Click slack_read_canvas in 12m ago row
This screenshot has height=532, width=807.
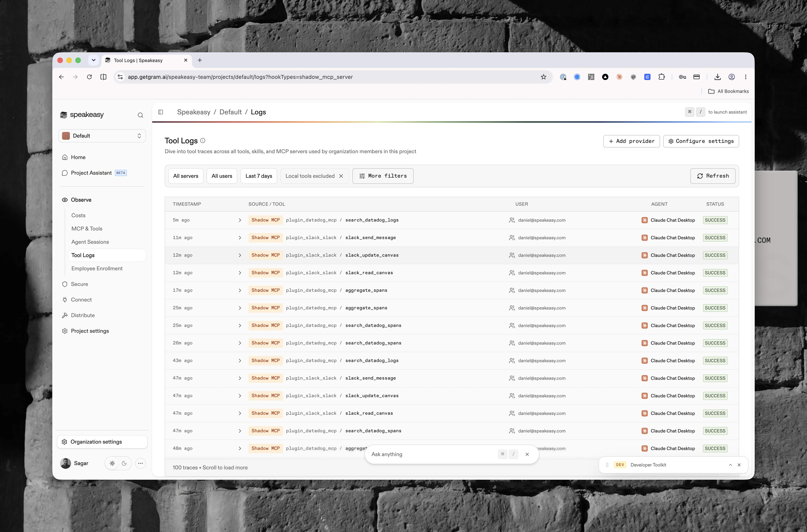tap(369, 273)
